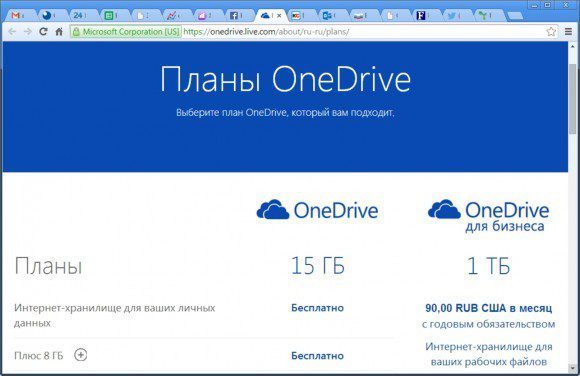Viewport: 580px width, 376px height.
Task: Click the scrollbar down arrow
Action: click(573, 369)
